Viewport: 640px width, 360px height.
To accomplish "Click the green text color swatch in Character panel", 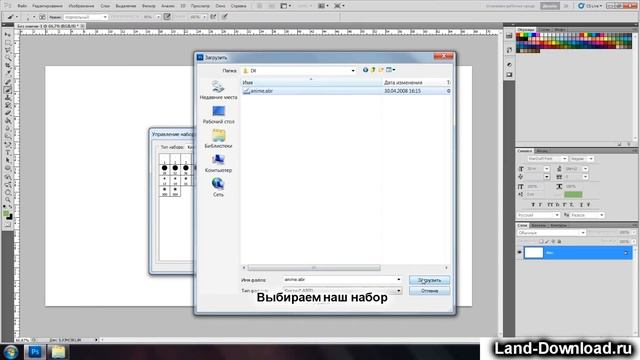I will click(573, 195).
